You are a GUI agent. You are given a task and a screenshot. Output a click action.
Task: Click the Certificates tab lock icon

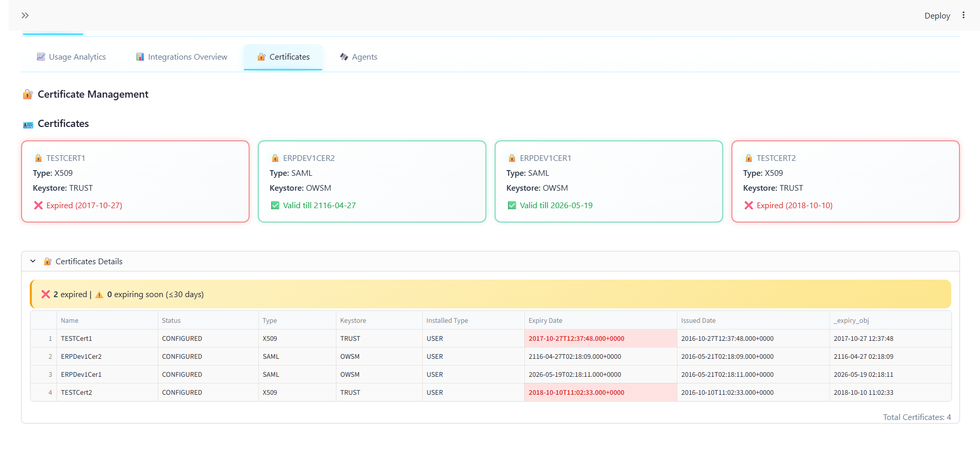point(261,57)
